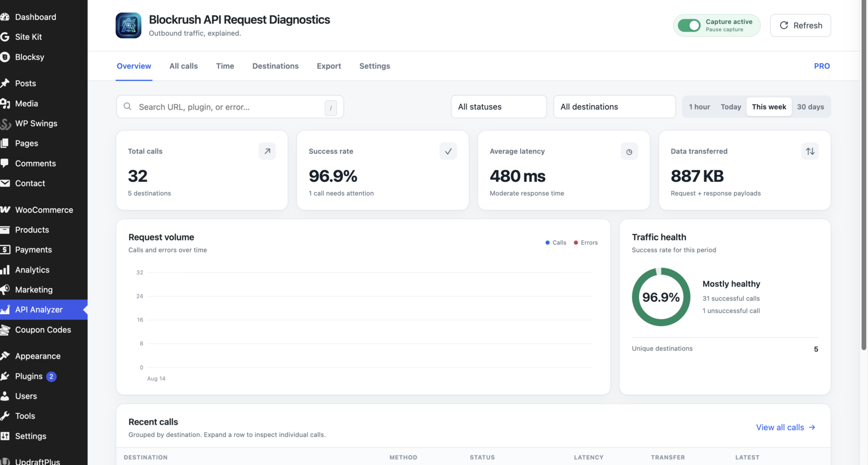Image resolution: width=868 pixels, height=465 pixels.
Task: Toggle the Capture active switch
Action: [x=690, y=26]
